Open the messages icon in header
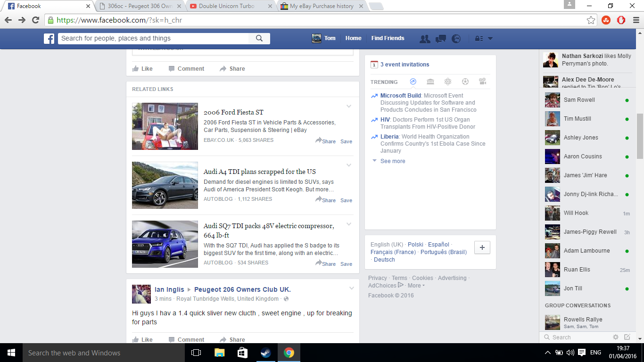Image resolution: width=644 pixels, height=362 pixels. 441,39
